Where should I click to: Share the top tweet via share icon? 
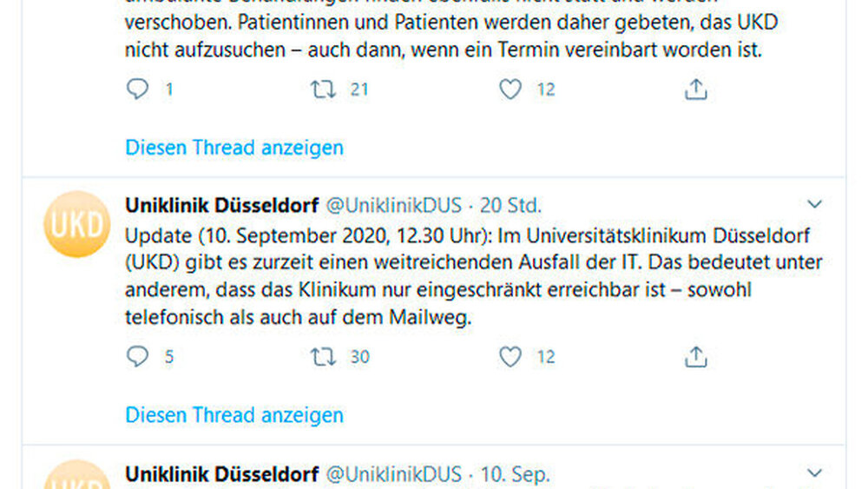tap(696, 89)
